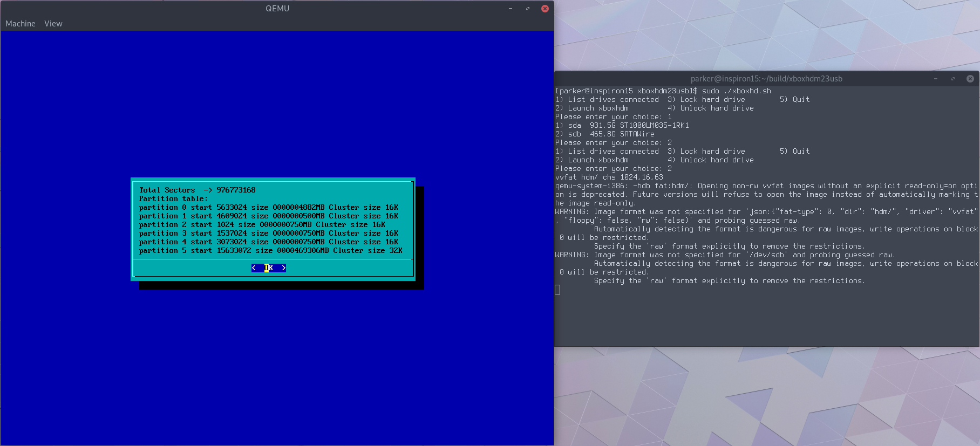Select partition 5 row, 469306MB

pyautogui.click(x=271, y=251)
